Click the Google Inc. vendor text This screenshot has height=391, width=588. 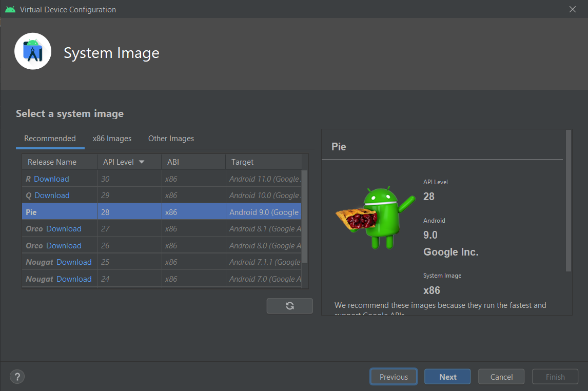(451, 252)
